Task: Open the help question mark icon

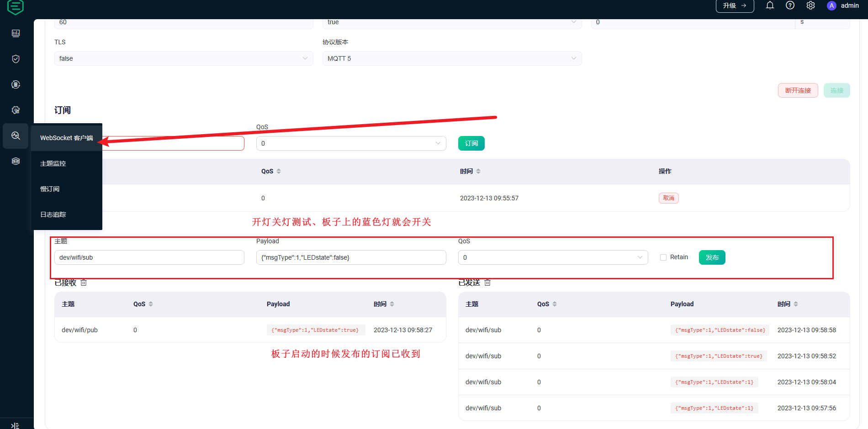Action: click(x=790, y=5)
